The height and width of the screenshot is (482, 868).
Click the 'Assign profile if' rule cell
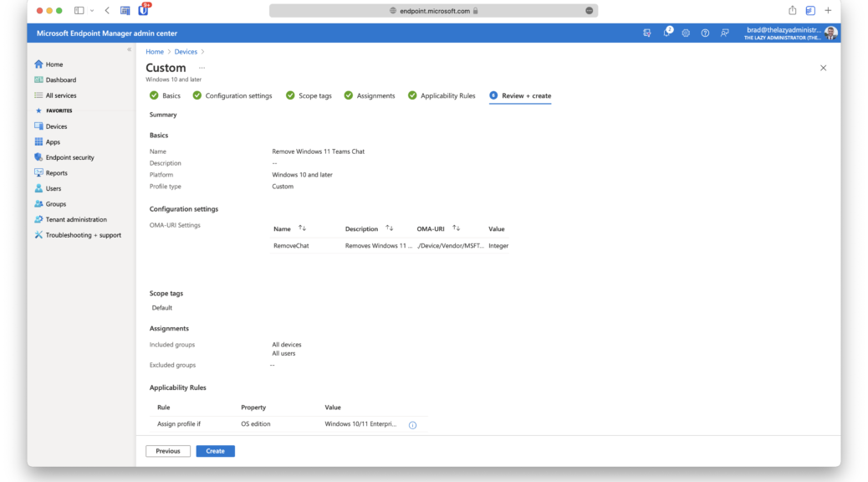179,423
